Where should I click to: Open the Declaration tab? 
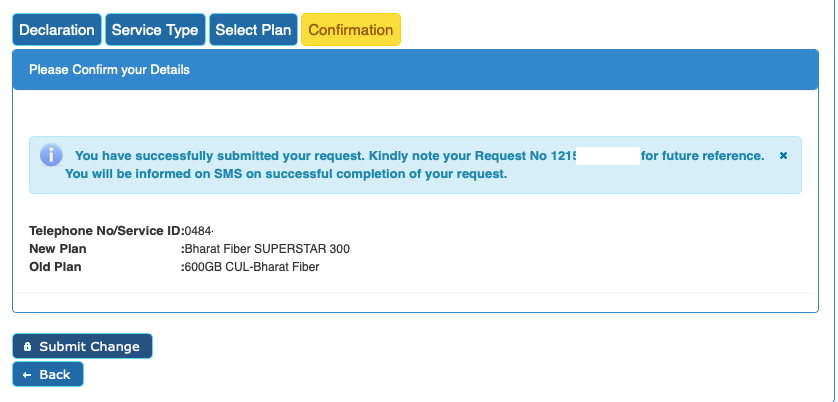point(57,30)
